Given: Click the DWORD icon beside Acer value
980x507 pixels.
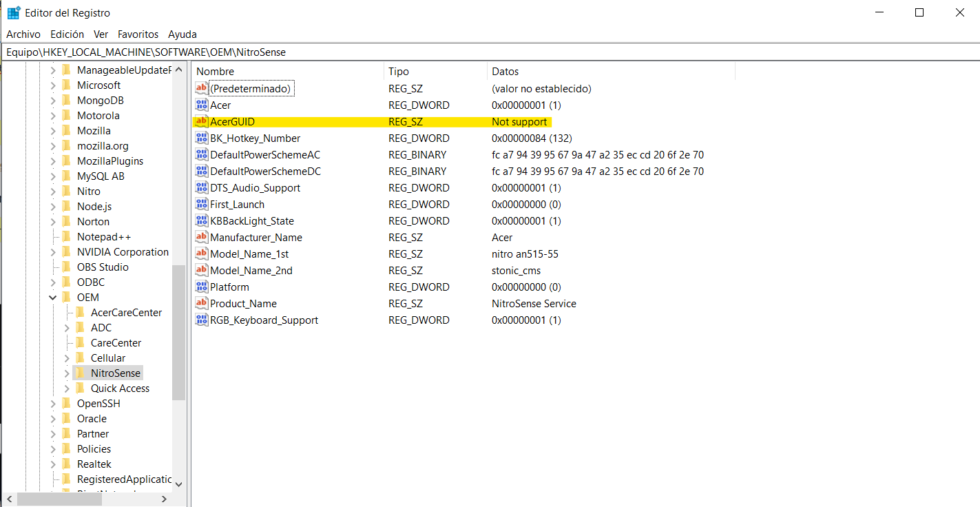Looking at the screenshot, I should 202,105.
